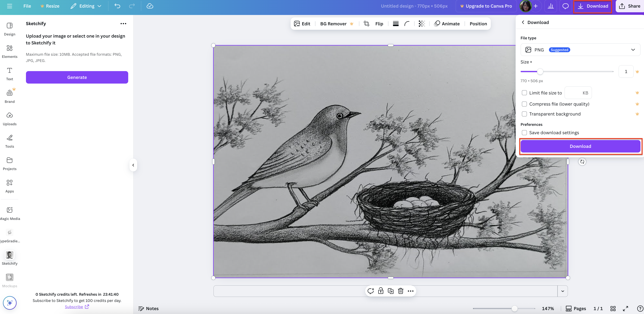Screen dimensions: 644x314
Task: Open the transparency checkerboard icon
Action: pos(422,24)
